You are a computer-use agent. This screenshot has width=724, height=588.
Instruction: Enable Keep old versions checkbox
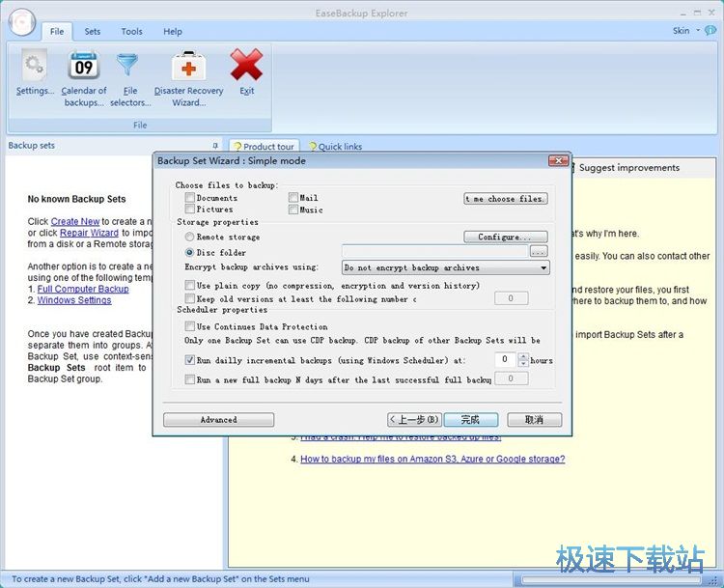tap(190, 298)
